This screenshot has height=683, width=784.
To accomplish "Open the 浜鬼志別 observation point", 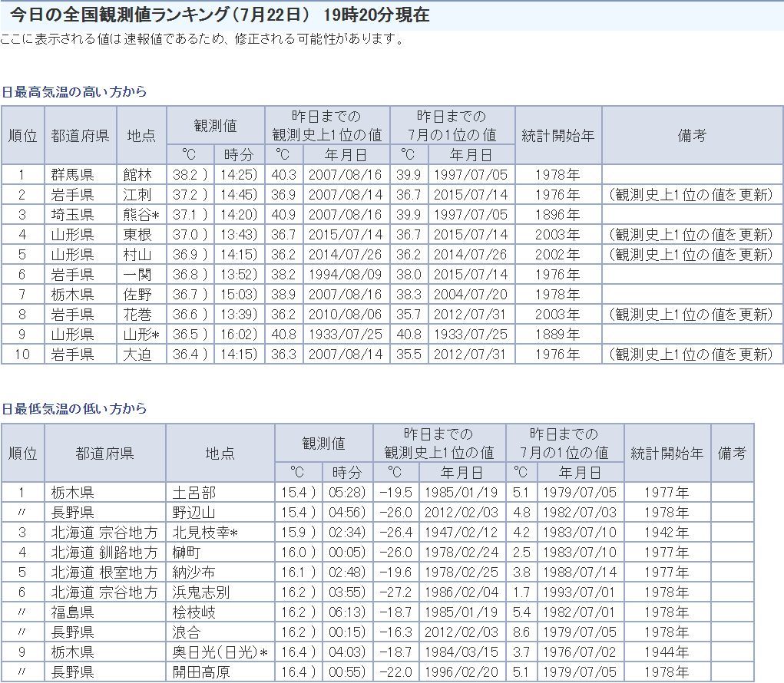I will pyautogui.click(x=200, y=592).
